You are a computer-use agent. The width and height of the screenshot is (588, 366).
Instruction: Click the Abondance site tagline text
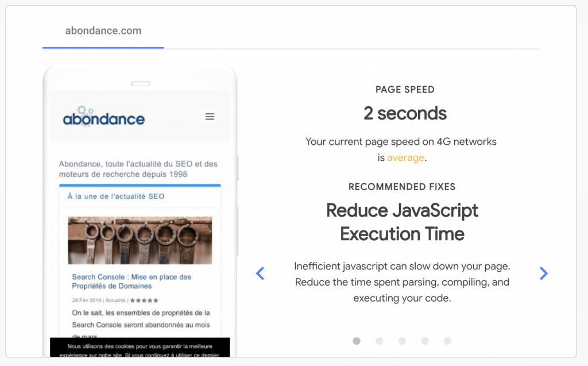[x=138, y=169]
